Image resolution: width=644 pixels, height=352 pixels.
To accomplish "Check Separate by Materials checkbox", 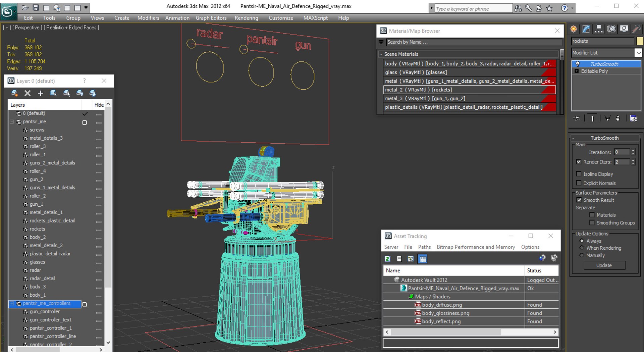I will coord(592,215).
